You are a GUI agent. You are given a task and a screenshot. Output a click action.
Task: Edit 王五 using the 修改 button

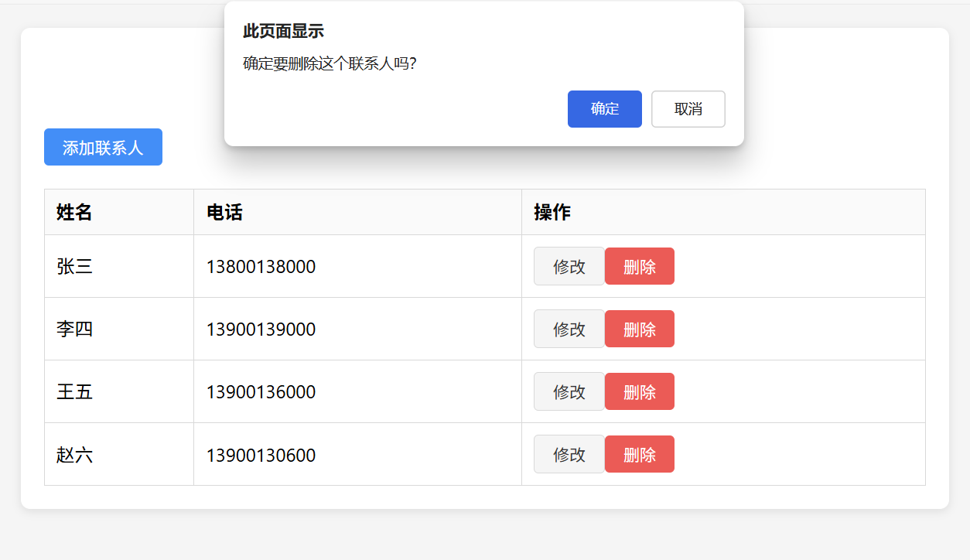pos(569,391)
